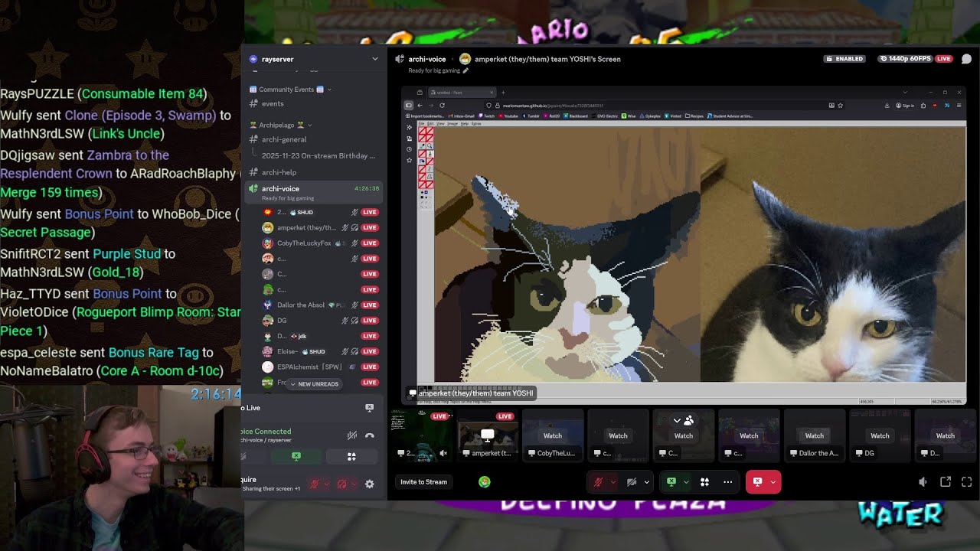Click Reload button in the streamed browser
980x551 pixels.
(x=442, y=106)
